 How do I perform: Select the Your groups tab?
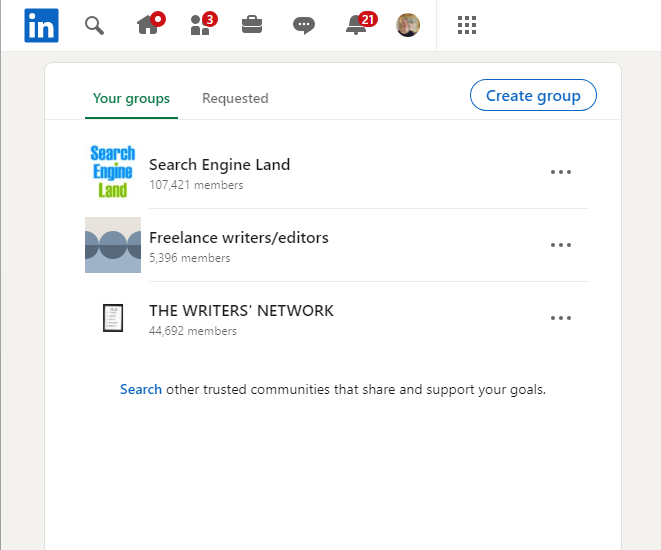tap(131, 98)
